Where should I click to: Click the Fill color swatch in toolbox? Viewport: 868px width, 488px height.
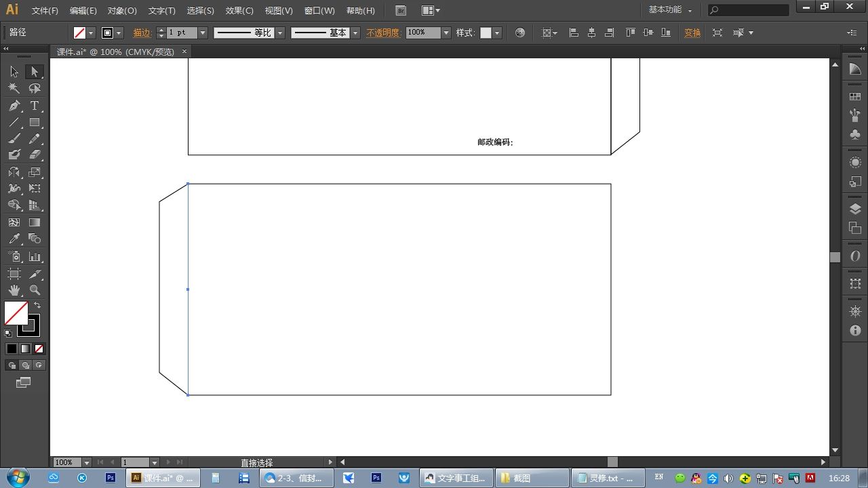coord(16,314)
